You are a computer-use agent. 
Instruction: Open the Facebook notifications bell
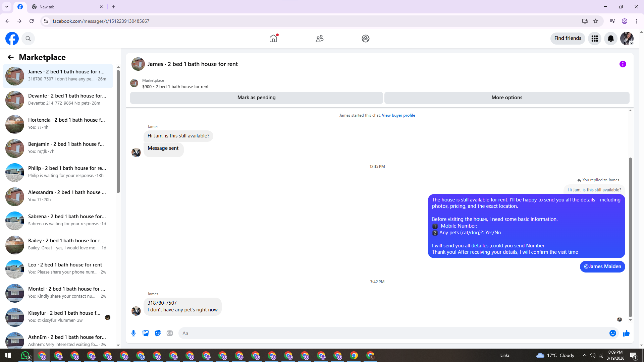coord(610,39)
